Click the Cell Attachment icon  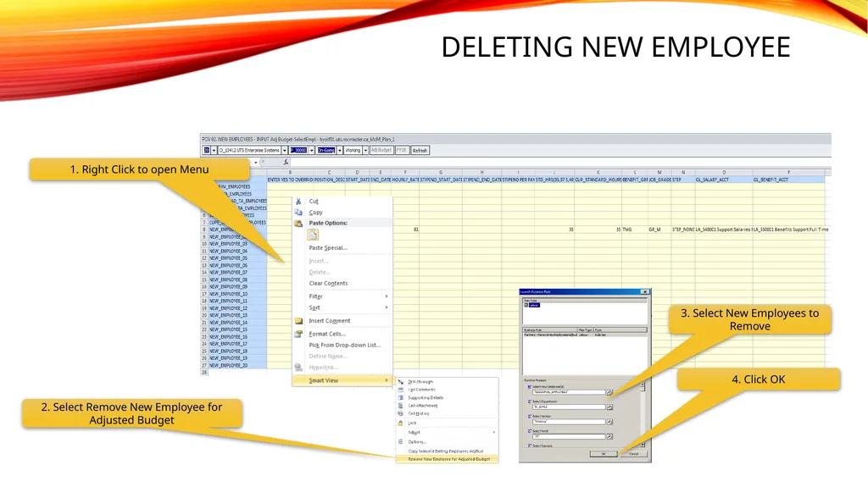[400, 406]
